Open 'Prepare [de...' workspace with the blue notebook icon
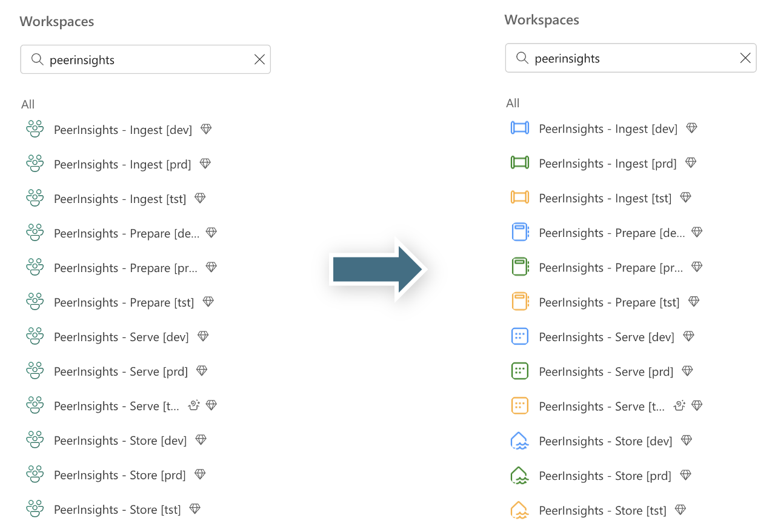The width and height of the screenshot is (772, 532). pyautogui.click(x=612, y=232)
